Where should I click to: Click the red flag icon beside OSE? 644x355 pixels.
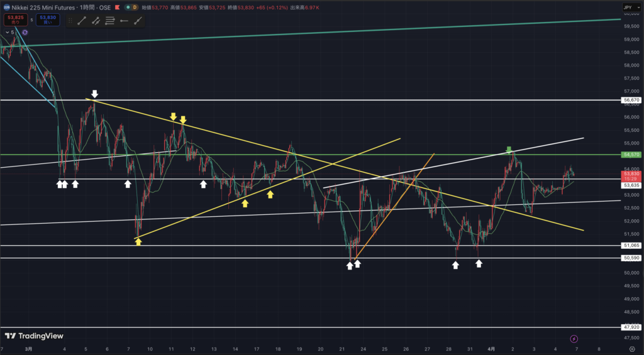tap(118, 8)
